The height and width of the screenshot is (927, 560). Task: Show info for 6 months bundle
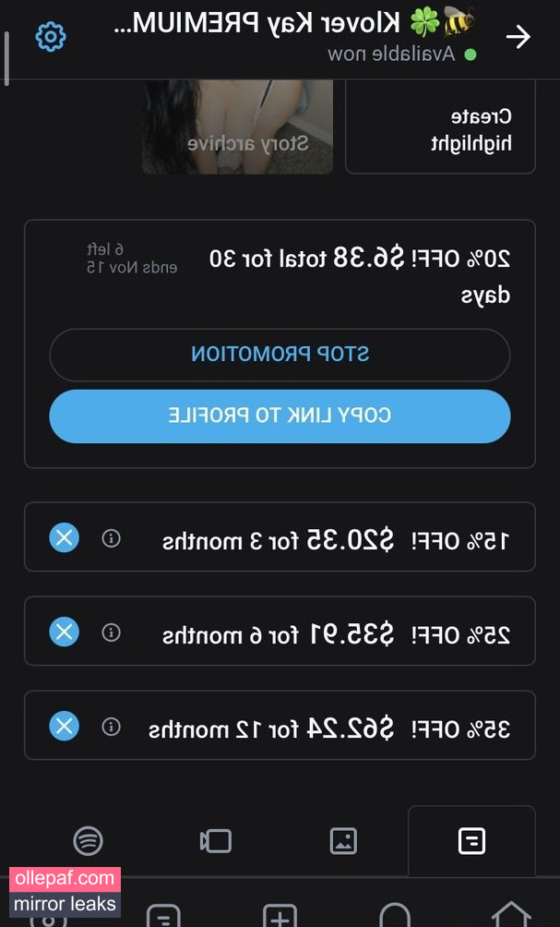click(x=111, y=632)
